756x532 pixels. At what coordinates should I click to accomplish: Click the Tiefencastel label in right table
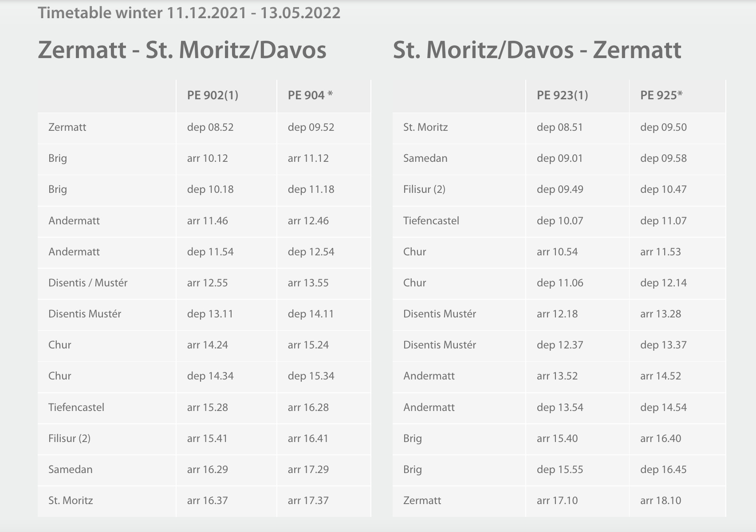(431, 221)
